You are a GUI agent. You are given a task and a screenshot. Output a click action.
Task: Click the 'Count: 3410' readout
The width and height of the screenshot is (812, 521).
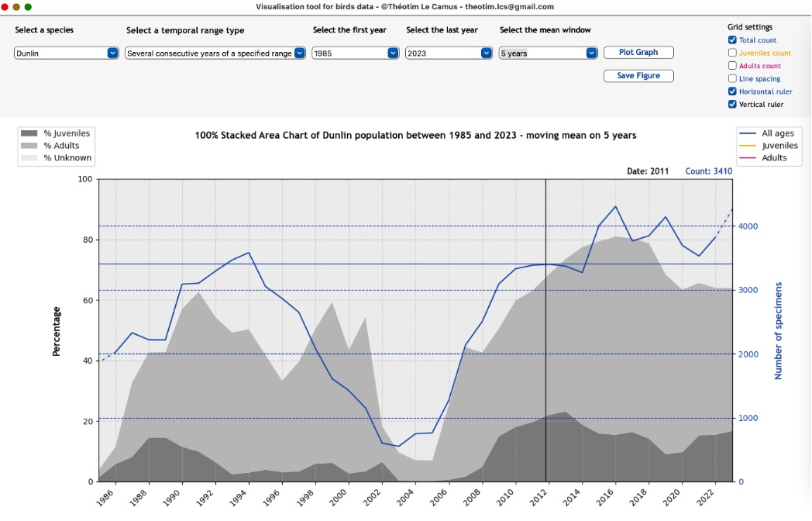pyautogui.click(x=709, y=171)
